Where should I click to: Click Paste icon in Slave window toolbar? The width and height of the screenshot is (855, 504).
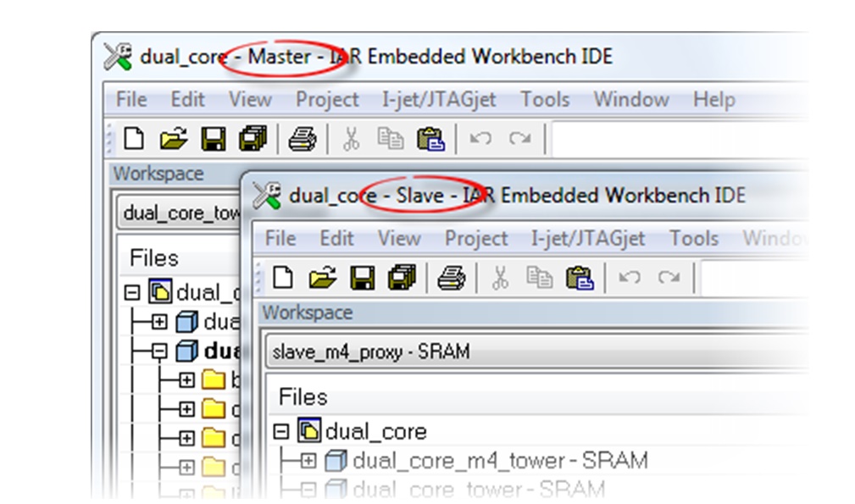580,278
